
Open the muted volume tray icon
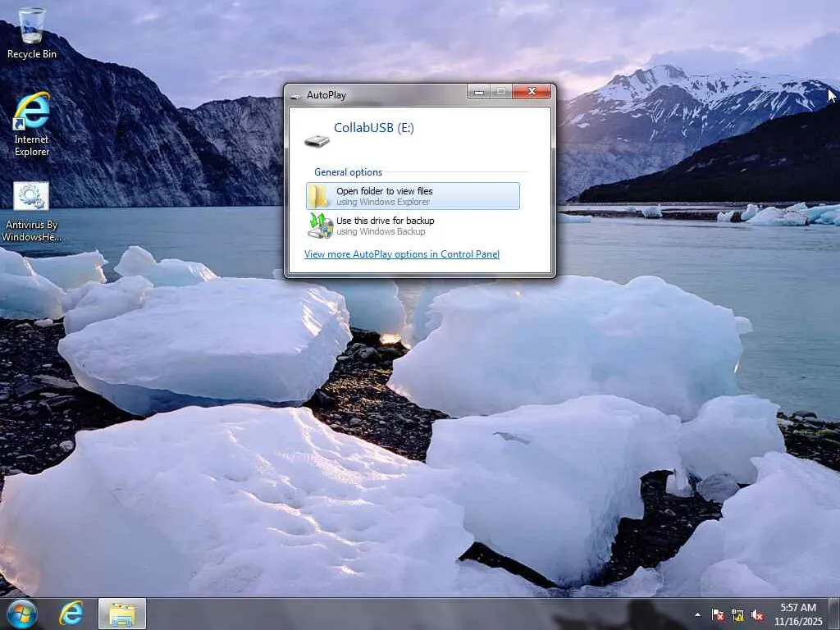pyautogui.click(x=757, y=615)
